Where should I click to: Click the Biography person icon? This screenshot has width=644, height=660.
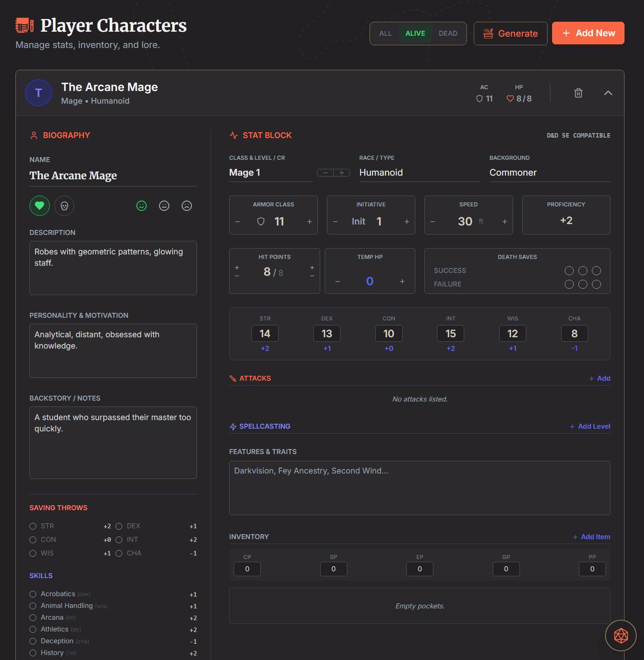(x=34, y=135)
